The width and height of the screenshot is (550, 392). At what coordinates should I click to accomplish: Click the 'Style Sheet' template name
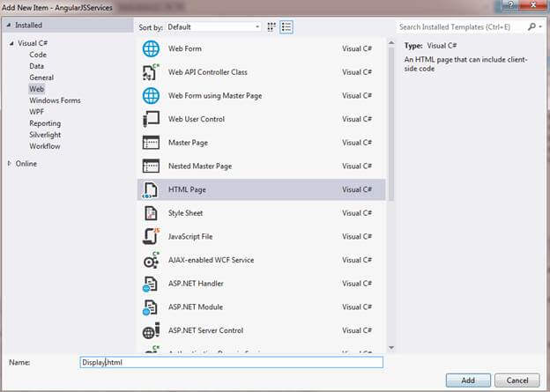point(185,213)
